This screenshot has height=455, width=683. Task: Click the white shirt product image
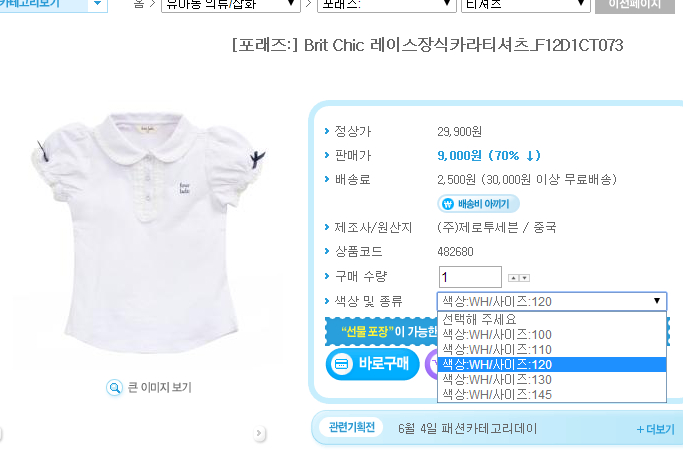click(148, 233)
